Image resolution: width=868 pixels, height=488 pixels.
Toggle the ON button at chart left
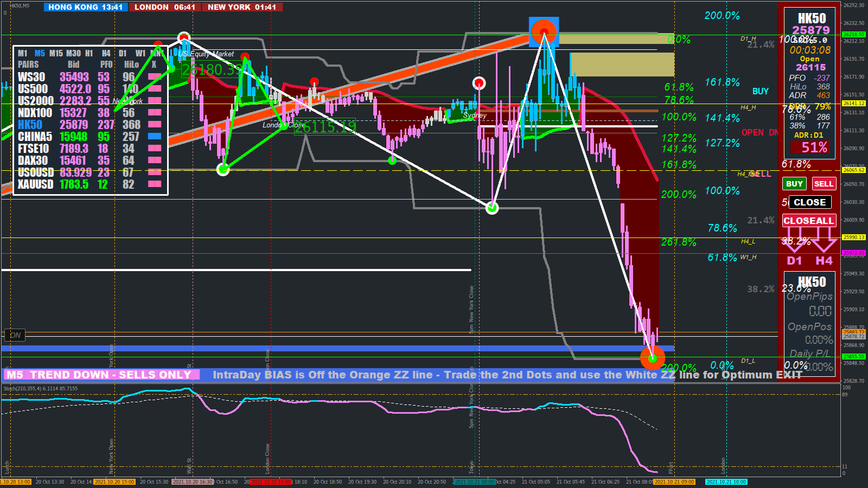tap(15, 335)
